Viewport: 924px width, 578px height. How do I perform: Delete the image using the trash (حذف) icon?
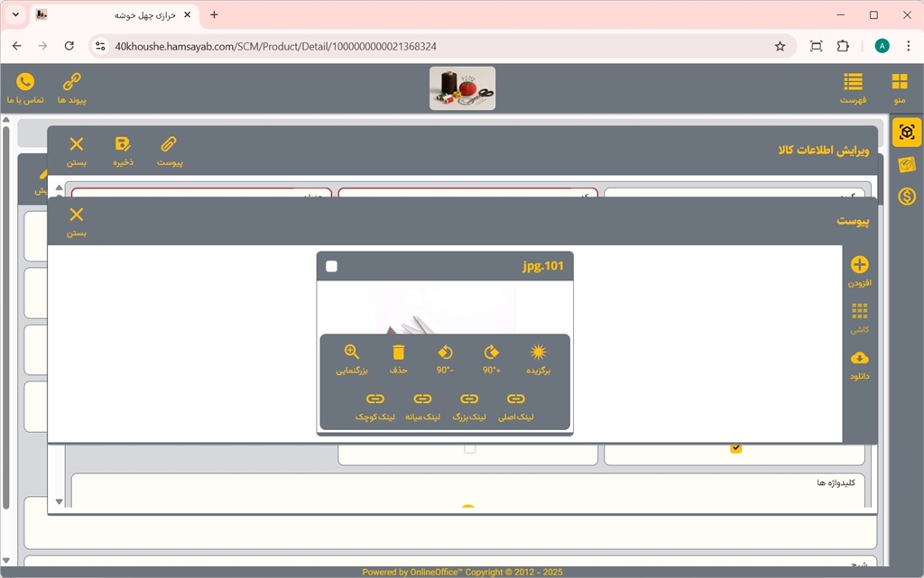click(x=399, y=353)
